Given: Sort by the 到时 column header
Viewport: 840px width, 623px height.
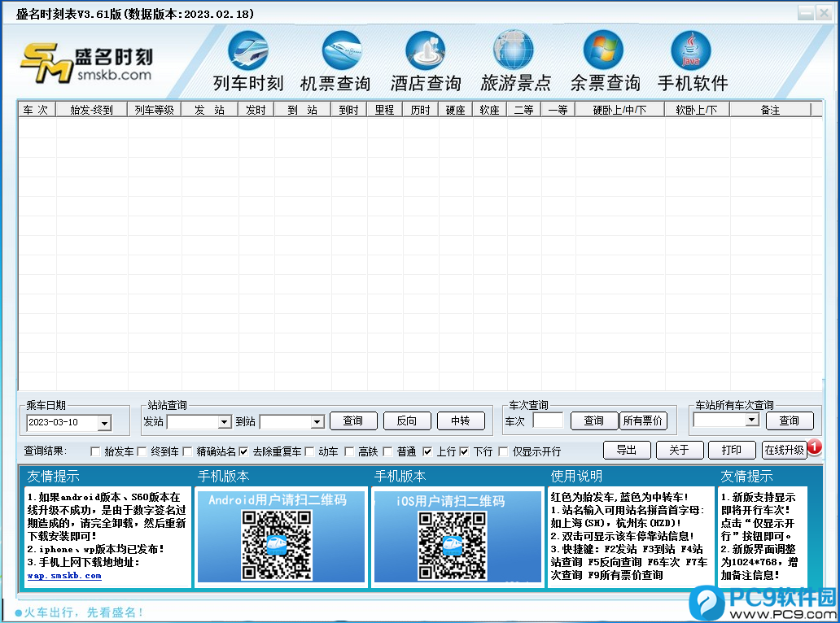Looking at the screenshot, I should click(x=348, y=110).
